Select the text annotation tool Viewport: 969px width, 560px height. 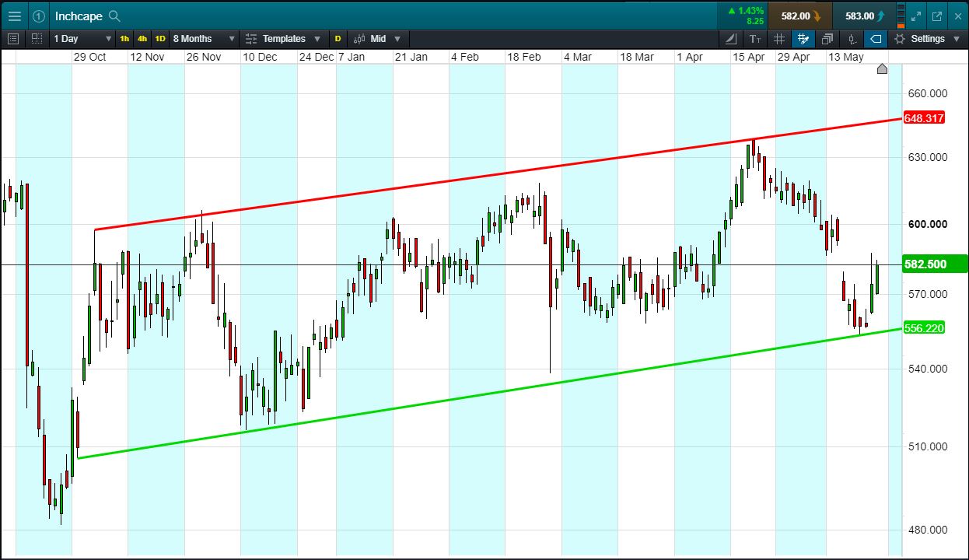click(x=754, y=38)
